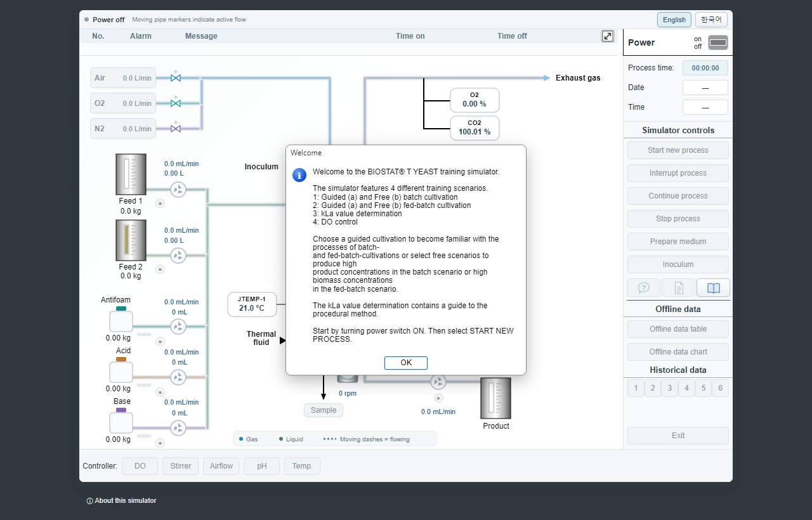Screen dimensions: 812x520
Task: Click the Process time field
Action: coord(705,68)
